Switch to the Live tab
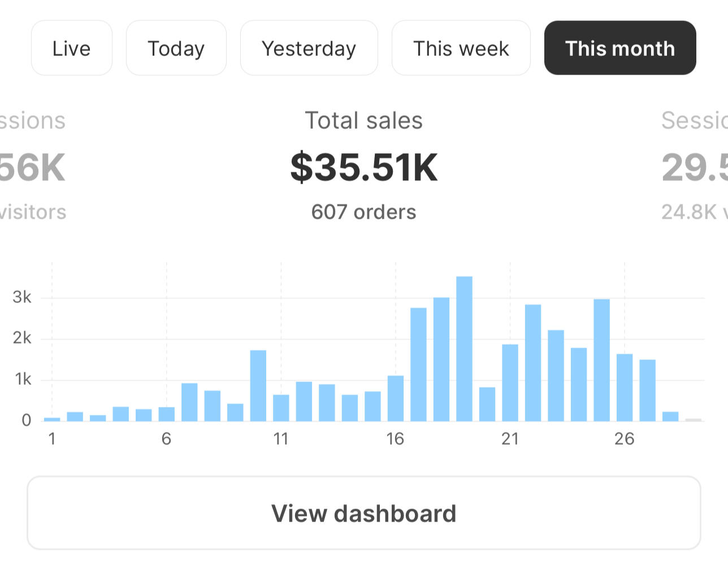Screen dimensions: 728x573 [x=71, y=48]
